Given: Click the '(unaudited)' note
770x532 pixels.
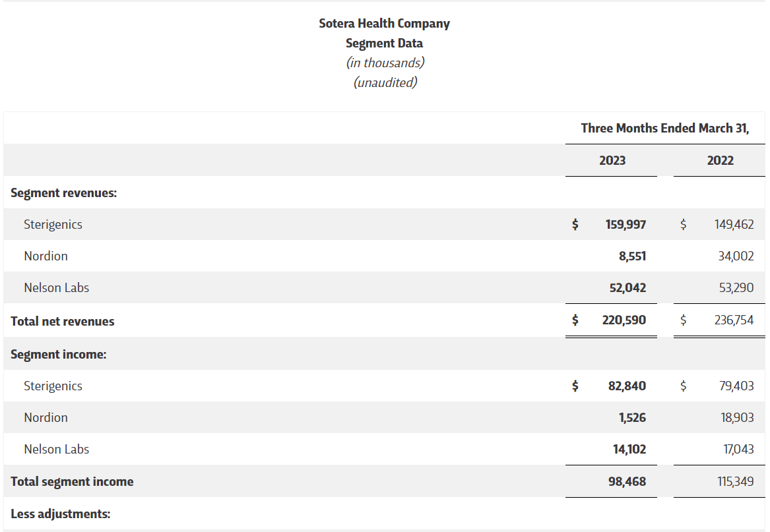Looking at the screenshot, I should click(x=385, y=82).
